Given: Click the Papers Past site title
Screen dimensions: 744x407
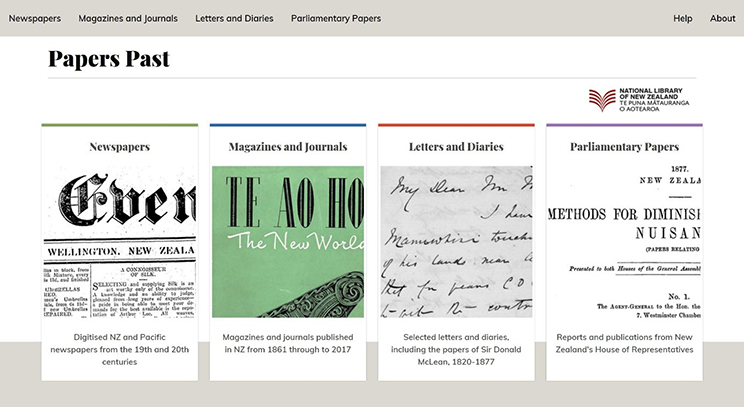Looking at the screenshot, I should [109, 59].
